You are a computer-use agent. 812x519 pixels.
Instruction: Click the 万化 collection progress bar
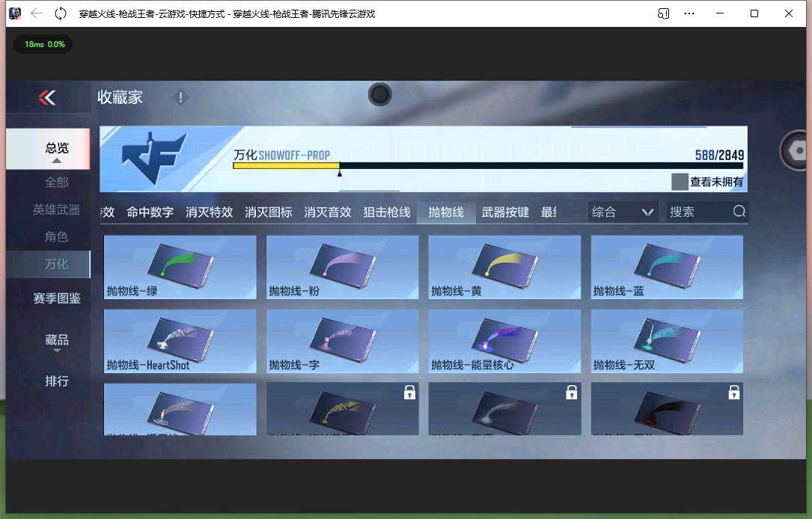(488, 165)
